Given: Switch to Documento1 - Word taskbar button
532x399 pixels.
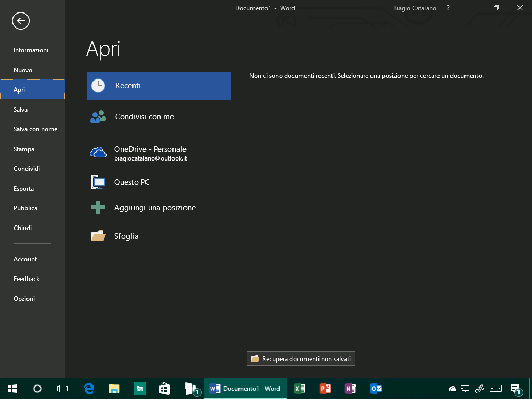Looking at the screenshot, I should pos(245,389).
